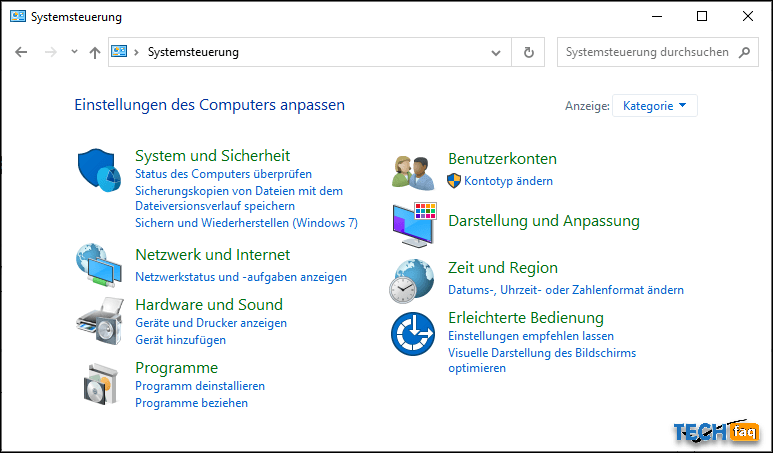The image size is (773, 453).
Task: Click Geräte und Drucker anzeigen link
Action: point(211,323)
